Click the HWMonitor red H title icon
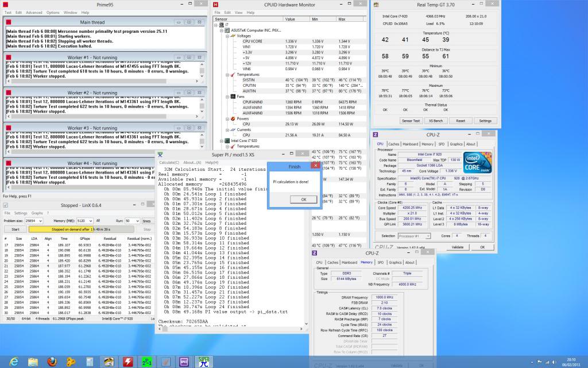This screenshot has width=588, height=368. (216, 5)
